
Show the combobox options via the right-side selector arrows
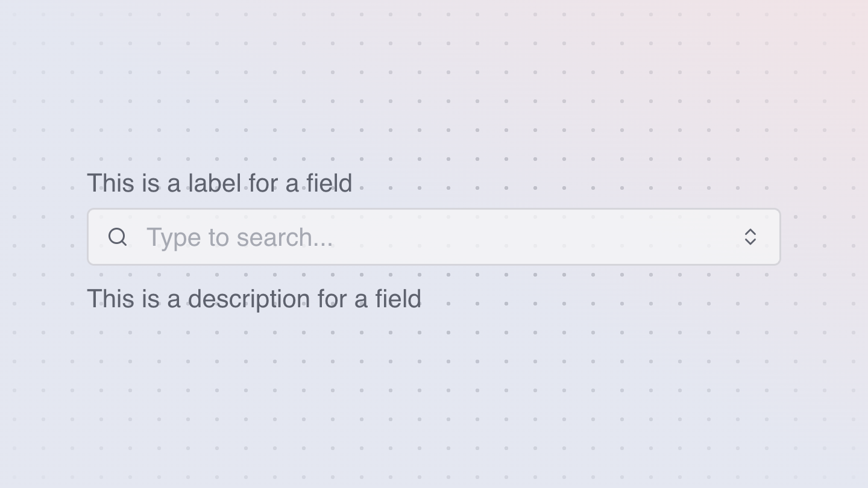point(750,237)
